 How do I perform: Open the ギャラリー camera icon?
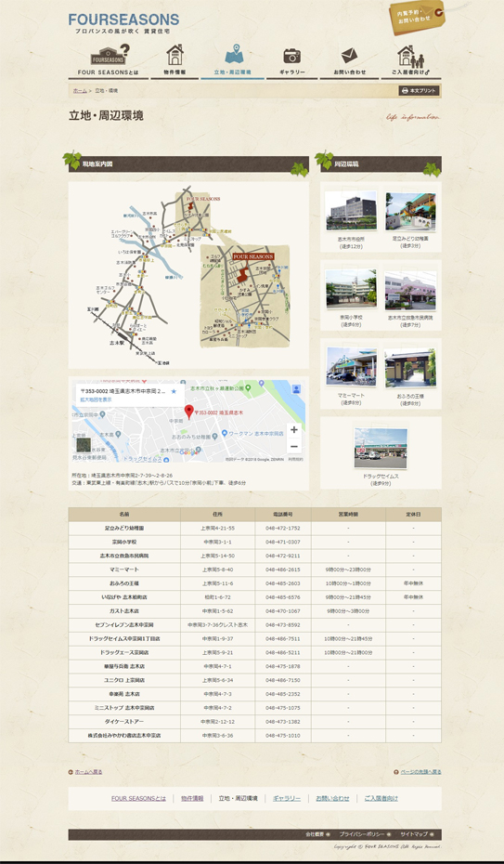pos(291,56)
